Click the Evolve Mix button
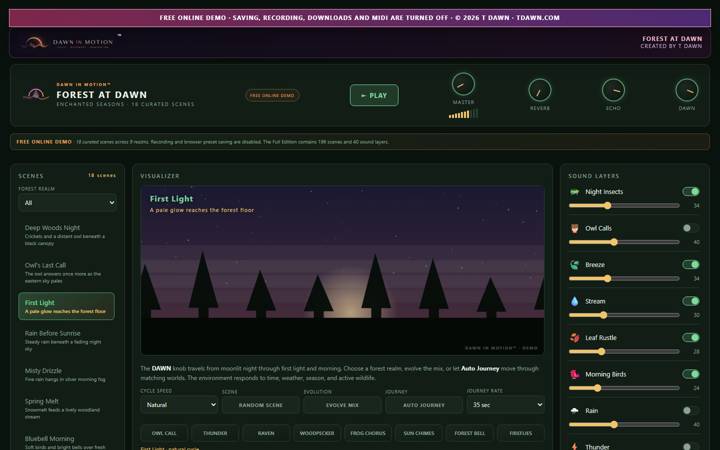The width and height of the screenshot is (720, 450). 342,405
